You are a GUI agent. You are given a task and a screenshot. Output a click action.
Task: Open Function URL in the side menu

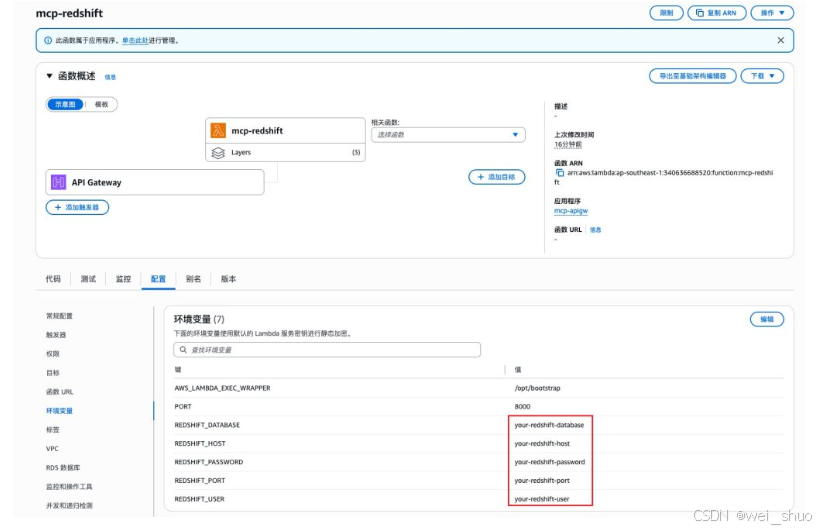[x=59, y=392]
